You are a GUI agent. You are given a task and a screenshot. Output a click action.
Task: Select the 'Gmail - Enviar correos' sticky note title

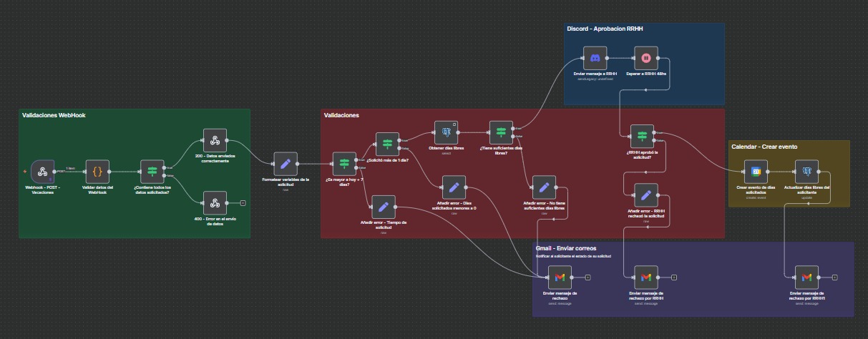click(x=565, y=248)
